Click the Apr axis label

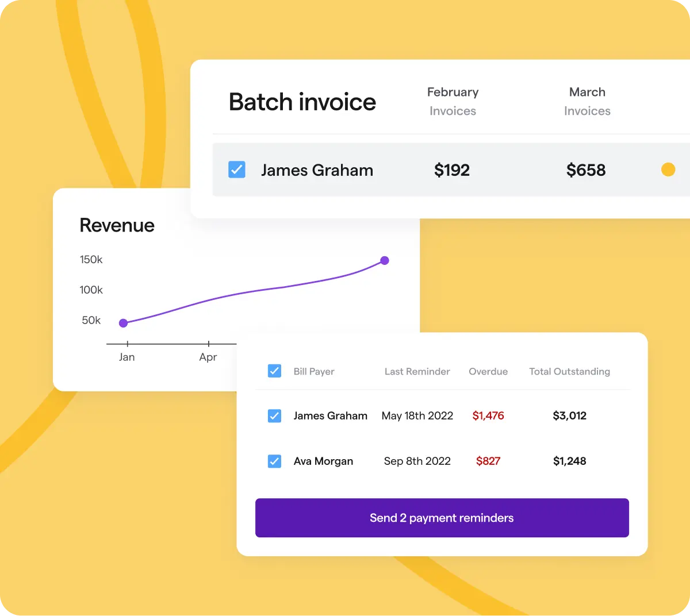point(208,357)
